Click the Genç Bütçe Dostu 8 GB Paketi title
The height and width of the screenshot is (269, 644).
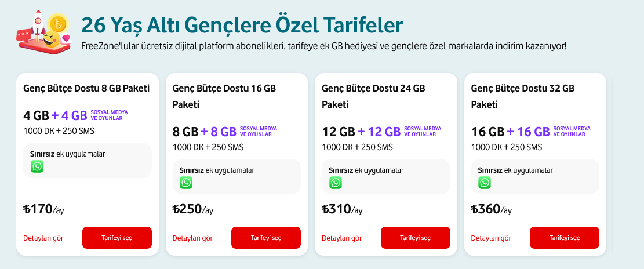pos(86,89)
